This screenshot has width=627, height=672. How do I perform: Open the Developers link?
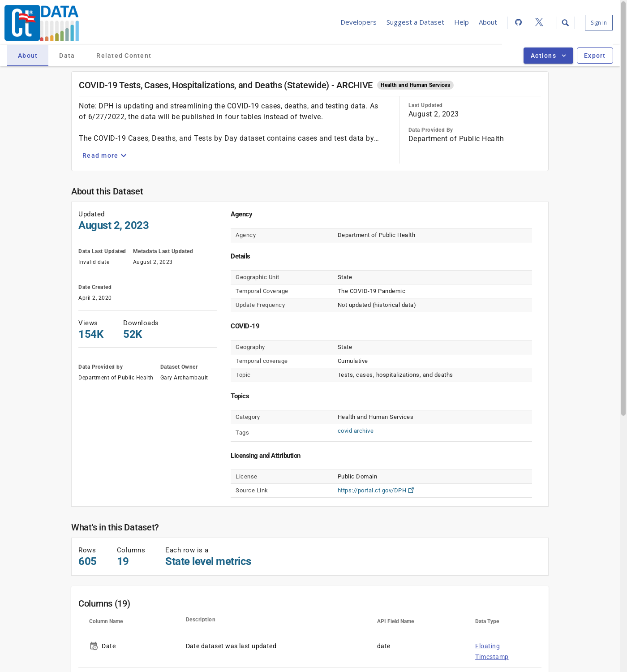[x=358, y=22]
